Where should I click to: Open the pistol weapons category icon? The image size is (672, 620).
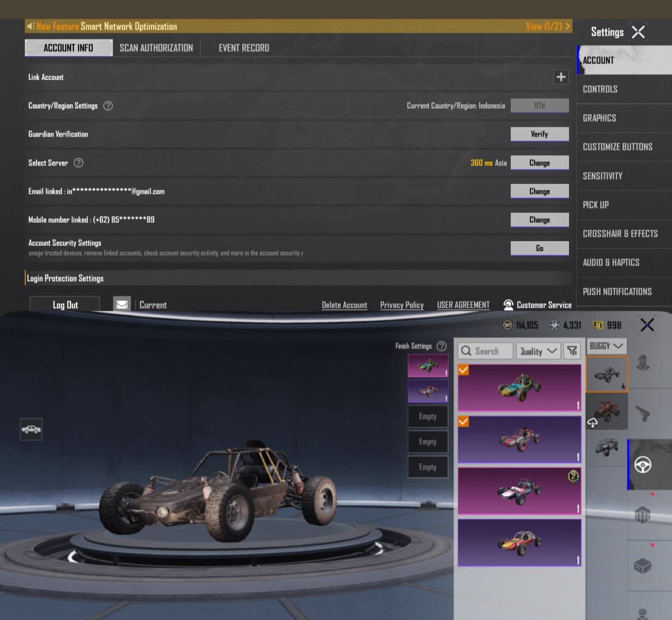click(x=643, y=414)
